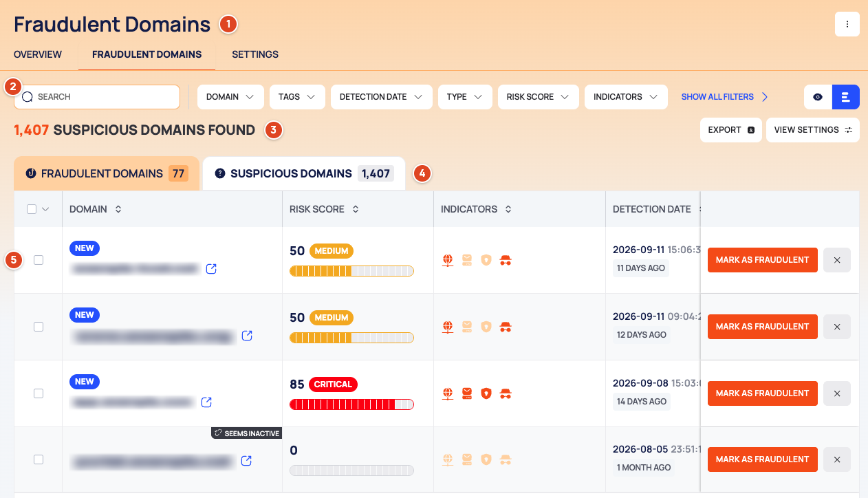Image resolution: width=868 pixels, height=498 pixels.
Task: Open the Detection Date filter dropdown
Action: pyautogui.click(x=381, y=97)
